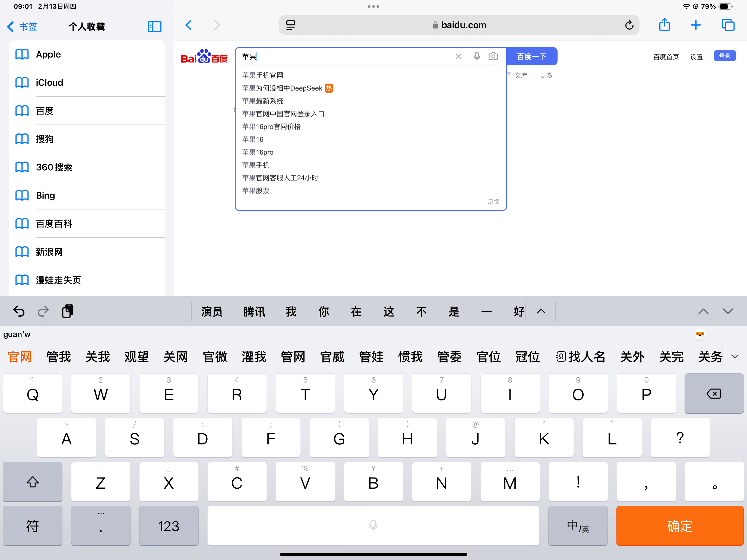Toggle the keyboard shift key
Screen dimensions: 747x560
[x=32, y=482]
